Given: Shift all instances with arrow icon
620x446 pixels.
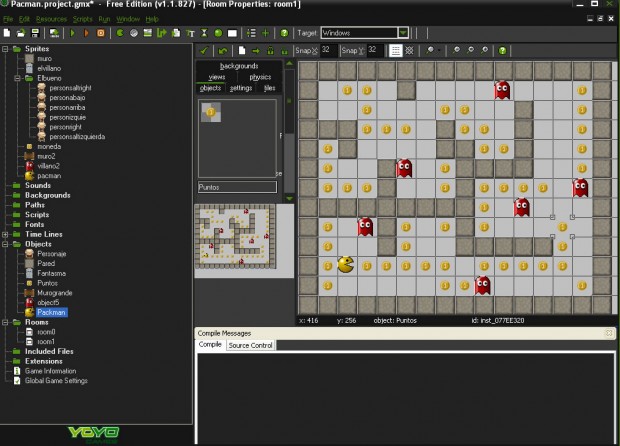Looking at the screenshot, I should [x=256, y=51].
